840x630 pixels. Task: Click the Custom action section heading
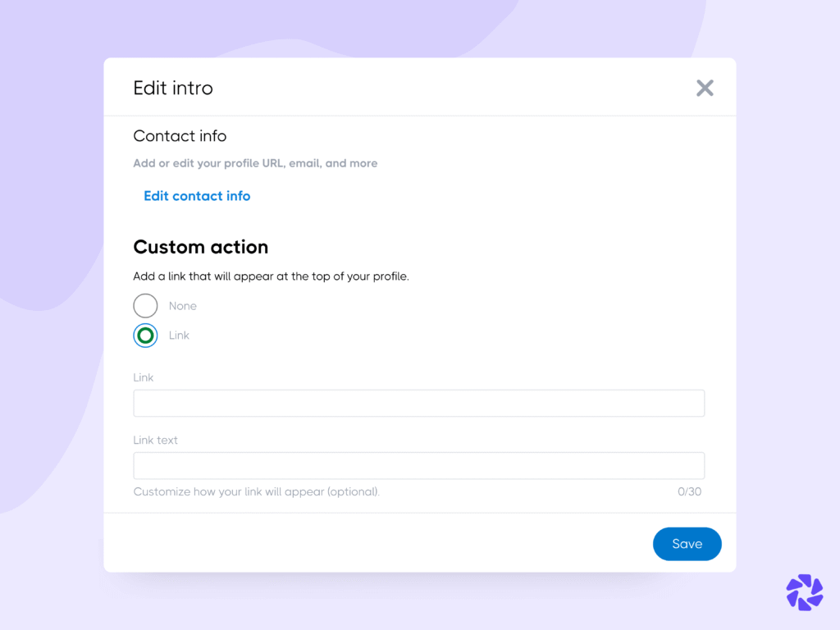coord(200,247)
